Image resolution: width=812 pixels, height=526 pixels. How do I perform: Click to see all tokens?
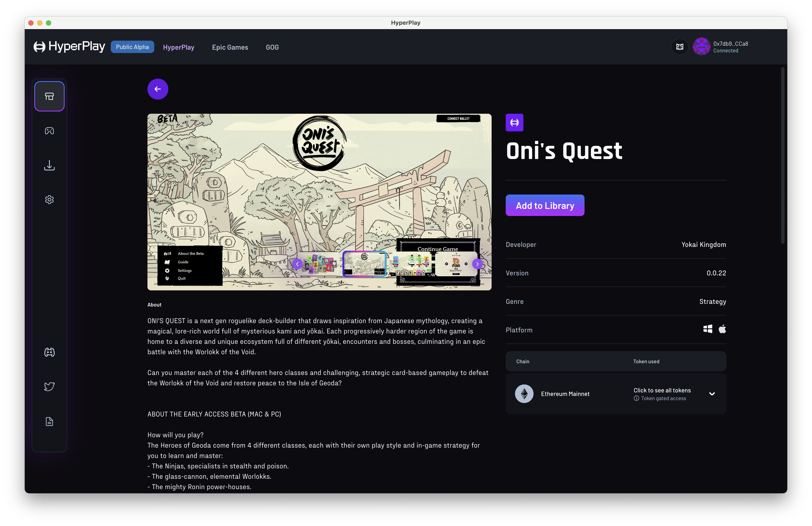point(662,390)
